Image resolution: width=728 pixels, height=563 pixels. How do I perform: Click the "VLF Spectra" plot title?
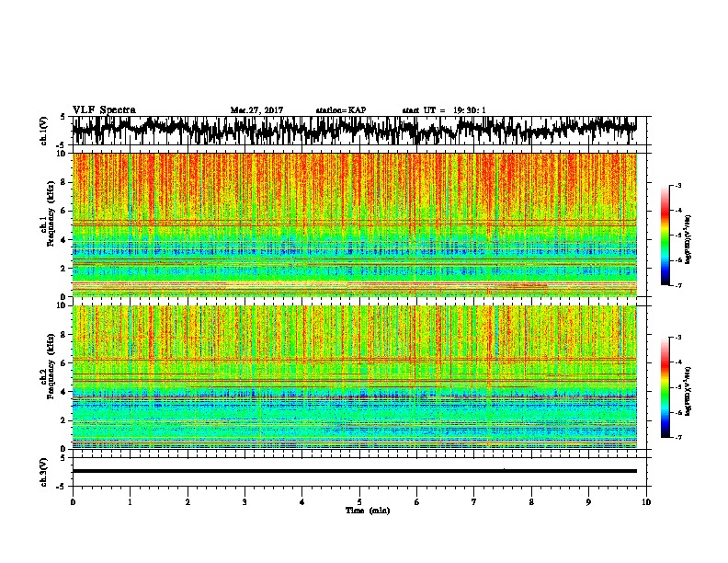click(104, 110)
